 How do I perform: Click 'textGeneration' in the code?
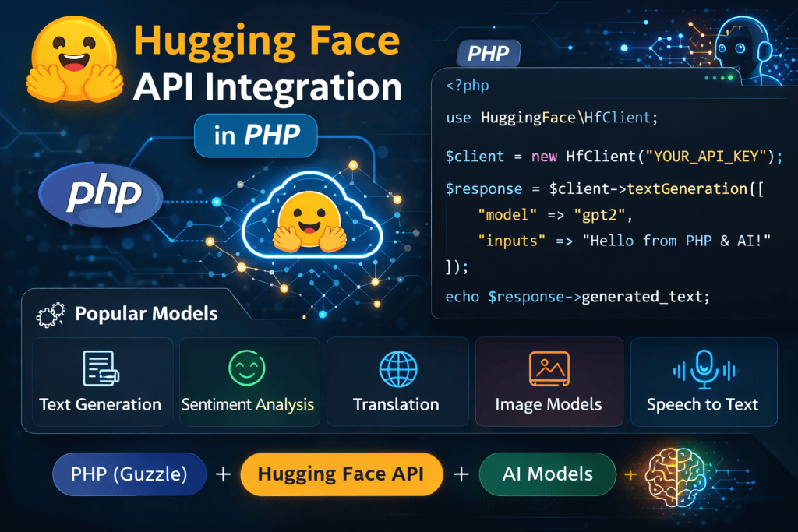[x=687, y=188]
